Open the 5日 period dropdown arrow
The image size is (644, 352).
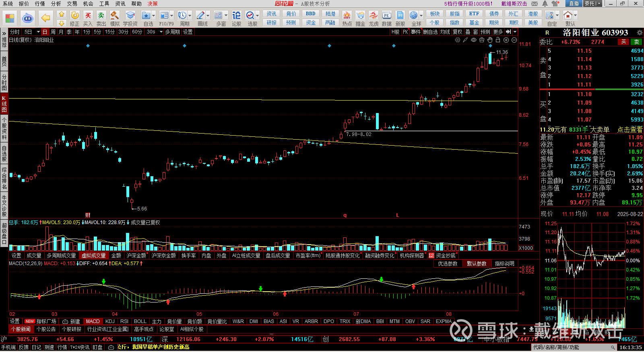pos(38,32)
